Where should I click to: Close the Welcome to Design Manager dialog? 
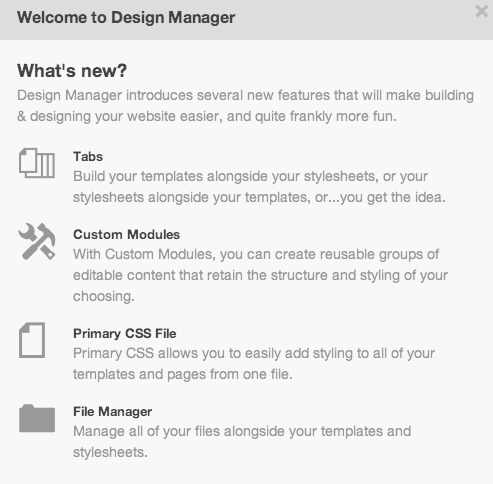482,11
